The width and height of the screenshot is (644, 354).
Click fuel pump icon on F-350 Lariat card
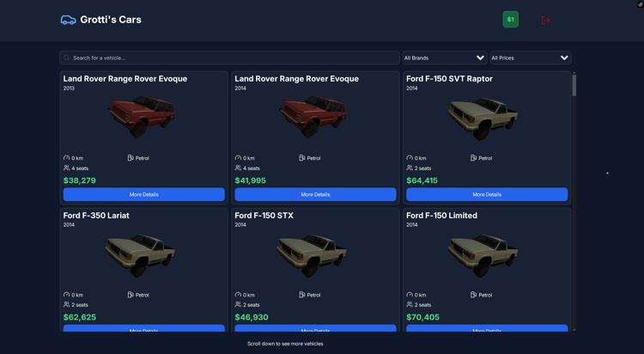131,295
